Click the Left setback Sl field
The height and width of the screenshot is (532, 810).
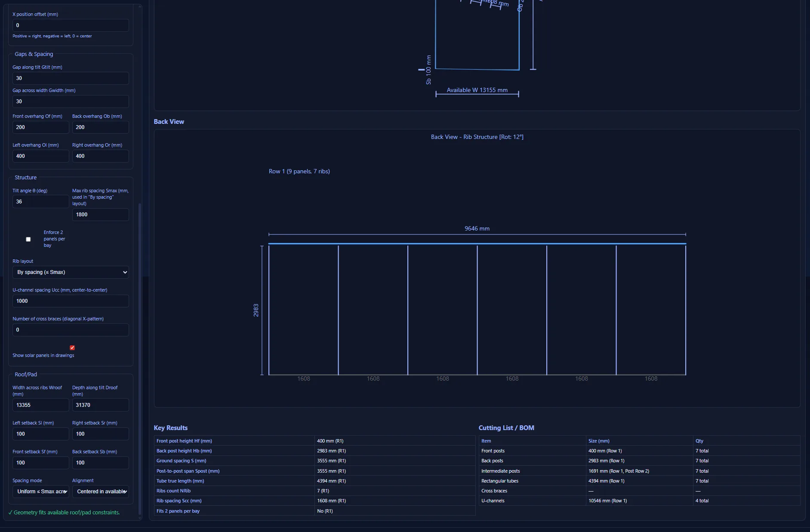pyautogui.click(x=41, y=434)
